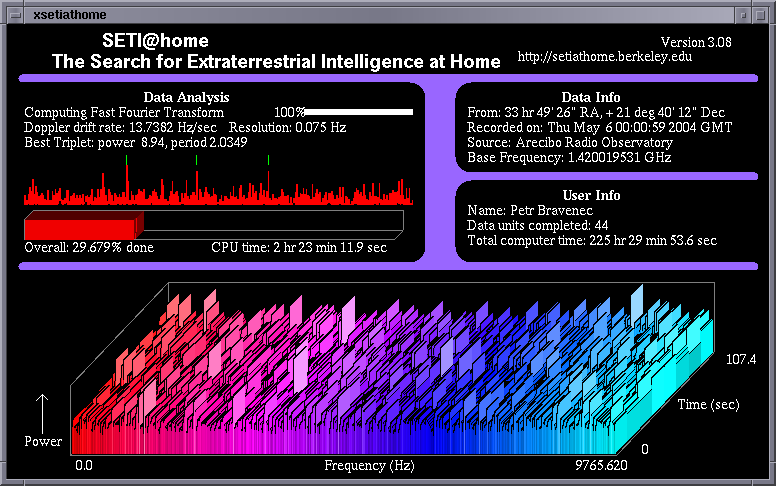
Task: Click the Data Info panel title
Action: pyautogui.click(x=591, y=97)
